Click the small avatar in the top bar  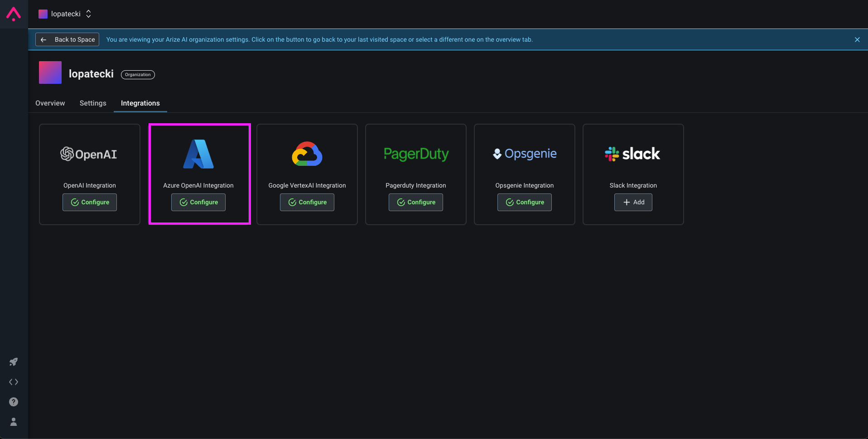43,14
